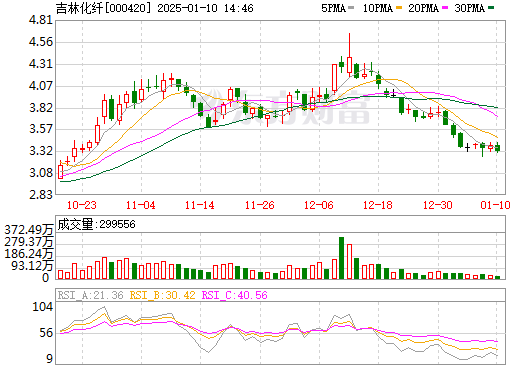
Task: Click the 成交量:299556 volume label
Action: pos(97,224)
